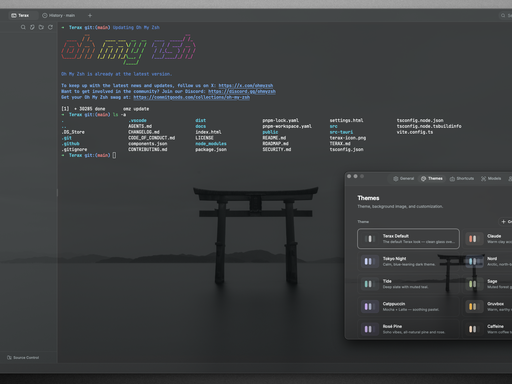Open the History · main tab

point(59,15)
